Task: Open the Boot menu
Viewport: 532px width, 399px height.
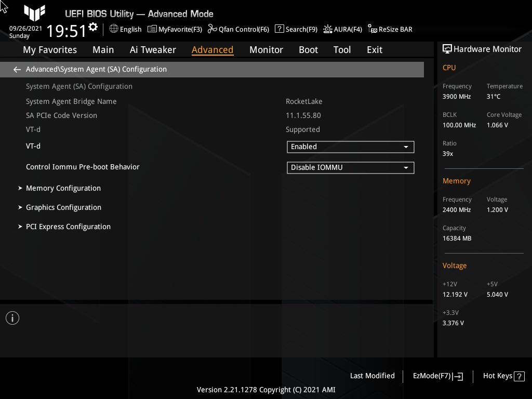Action: coord(308,49)
